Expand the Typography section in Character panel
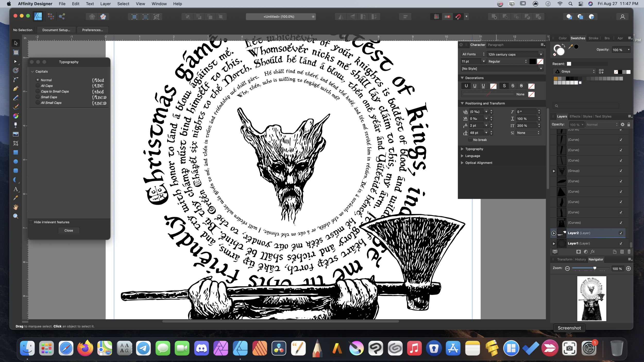This screenshot has height=362, width=644. pos(462,149)
